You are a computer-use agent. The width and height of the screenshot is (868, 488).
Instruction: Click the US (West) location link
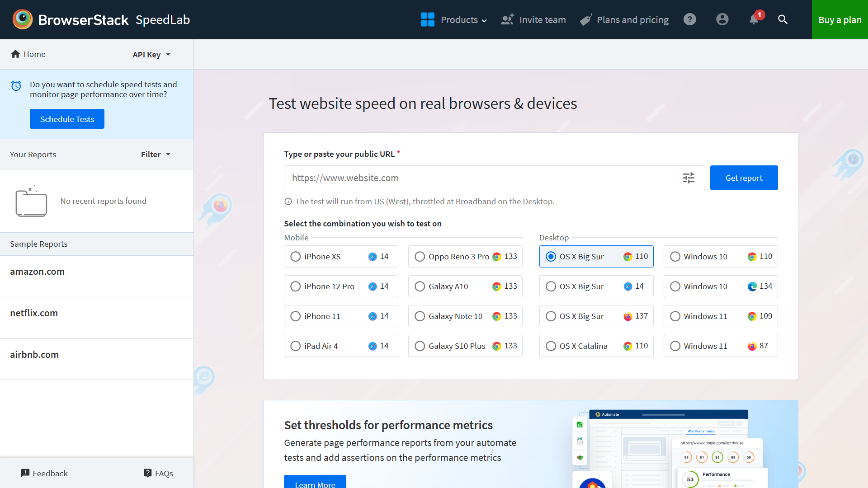392,202
